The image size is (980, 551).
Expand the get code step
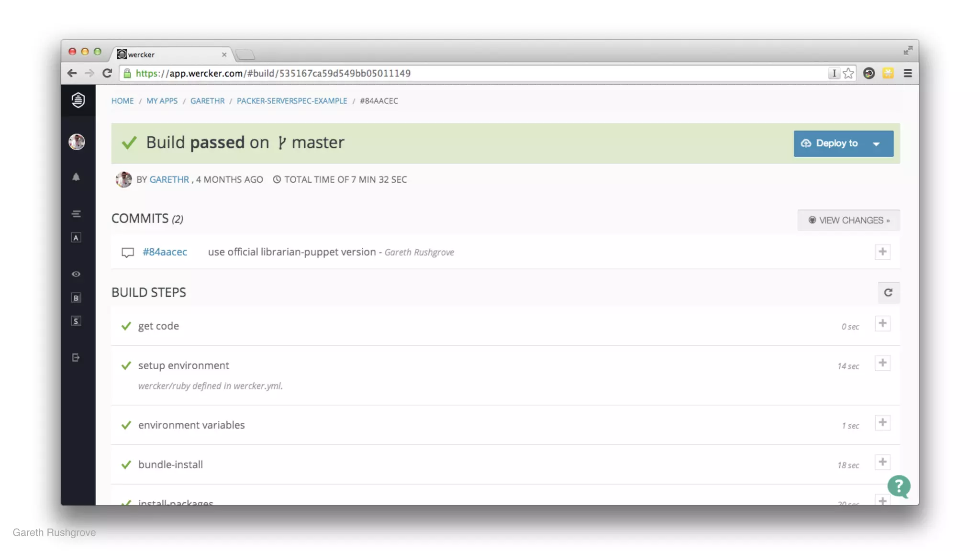coord(882,323)
